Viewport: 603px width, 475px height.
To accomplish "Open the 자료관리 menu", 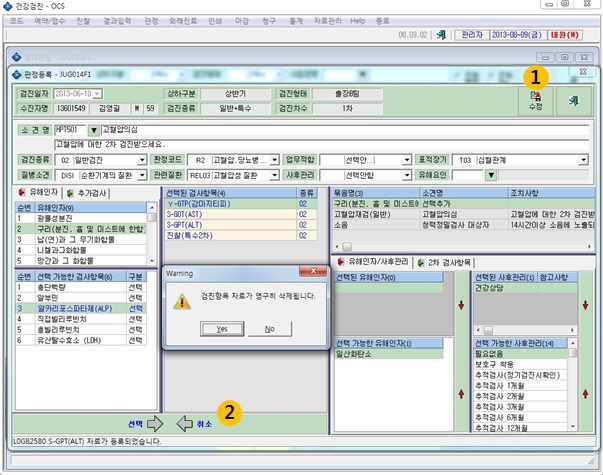I will click(x=327, y=21).
